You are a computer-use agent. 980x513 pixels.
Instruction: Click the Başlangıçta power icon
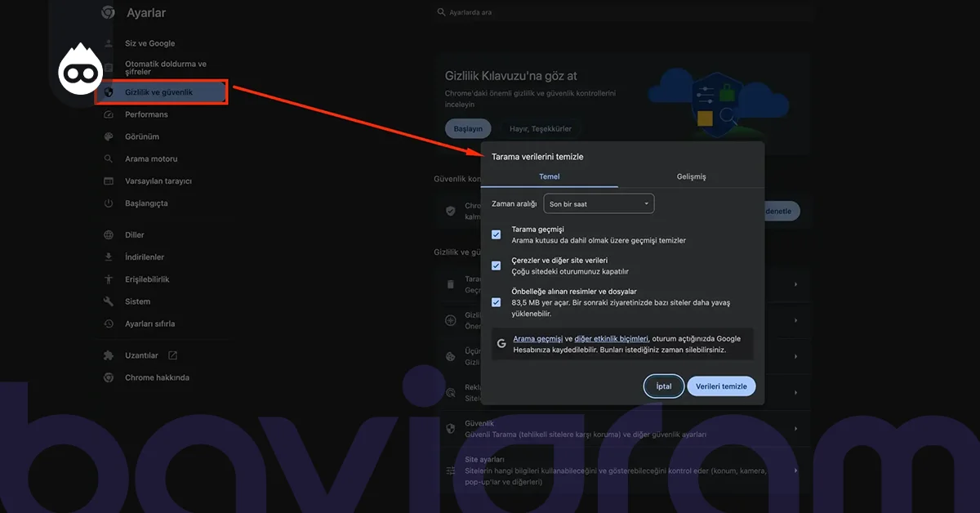[x=108, y=203]
